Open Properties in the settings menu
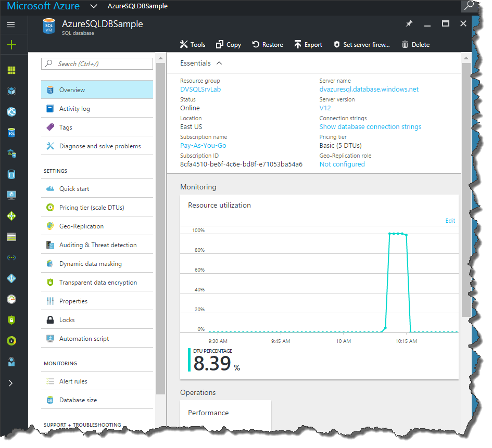This screenshot has width=492, height=448. (97, 301)
